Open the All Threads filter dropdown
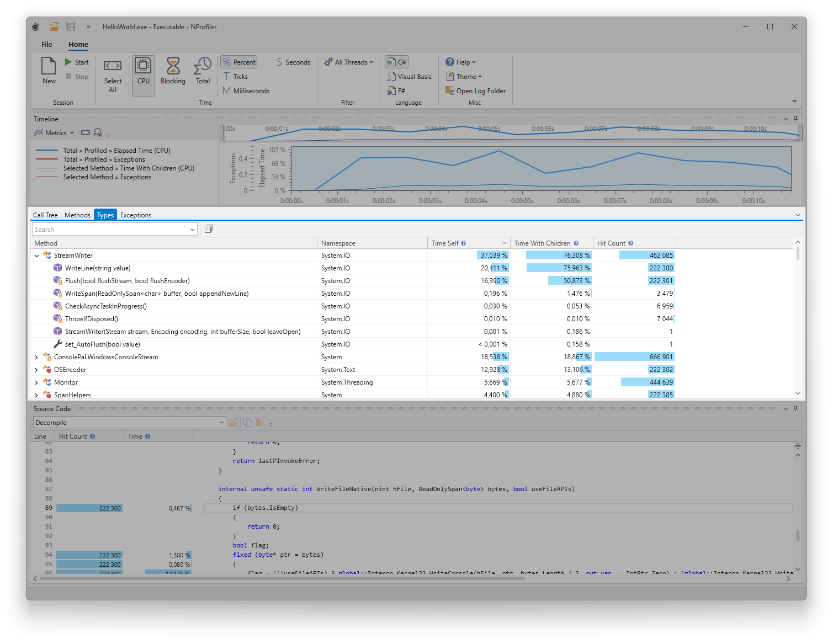Viewport: 833px width, 644px height. pos(349,62)
